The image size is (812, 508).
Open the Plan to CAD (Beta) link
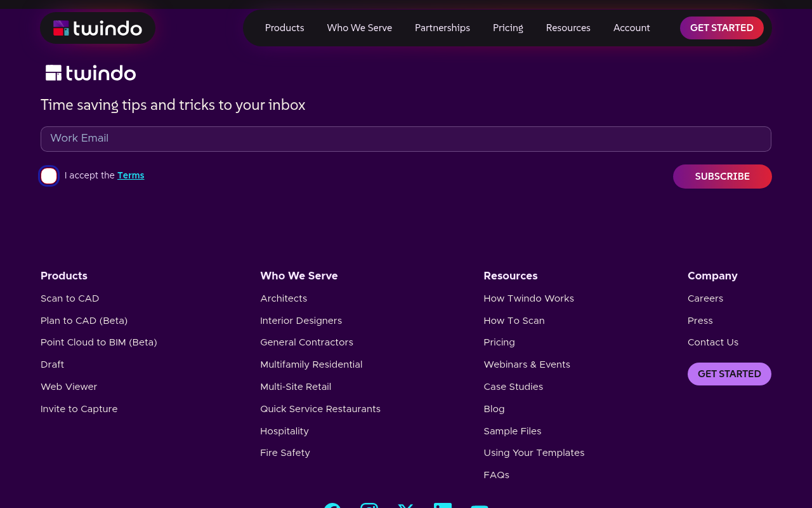(84, 321)
